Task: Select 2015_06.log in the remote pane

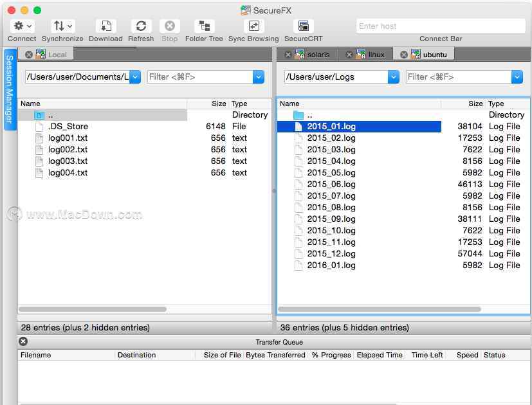Action: [x=331, y=184]
